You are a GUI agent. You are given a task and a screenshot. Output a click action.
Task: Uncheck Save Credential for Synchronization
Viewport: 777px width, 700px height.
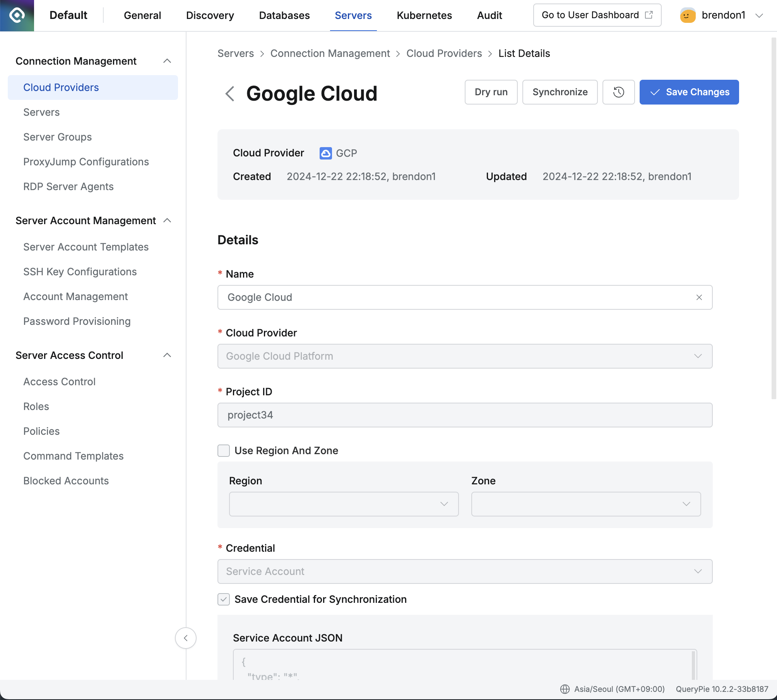[x=224, y=599]
